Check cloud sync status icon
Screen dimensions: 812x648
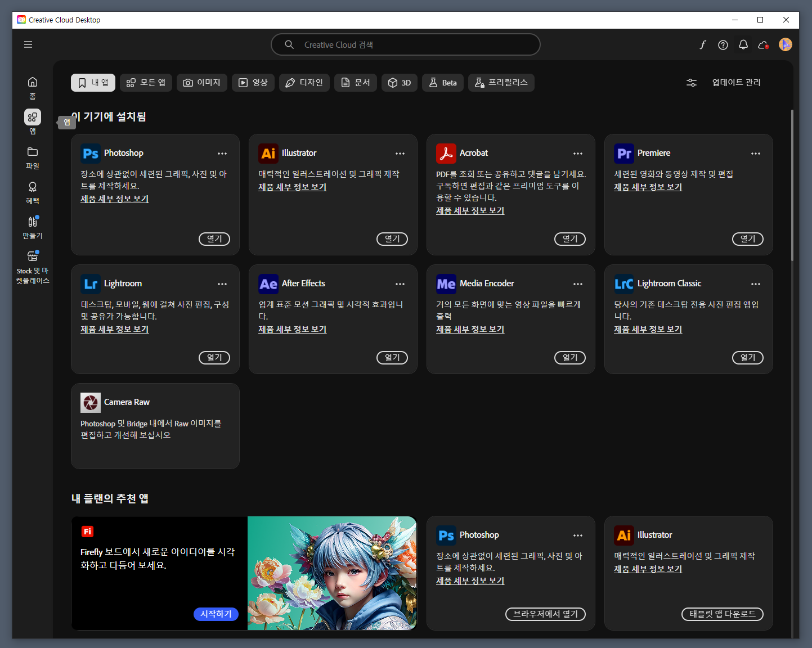(764, 44)
